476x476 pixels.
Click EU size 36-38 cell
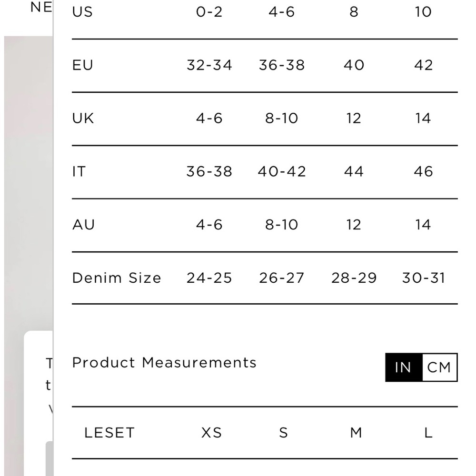pyautogui.click(x=282, y=65)
